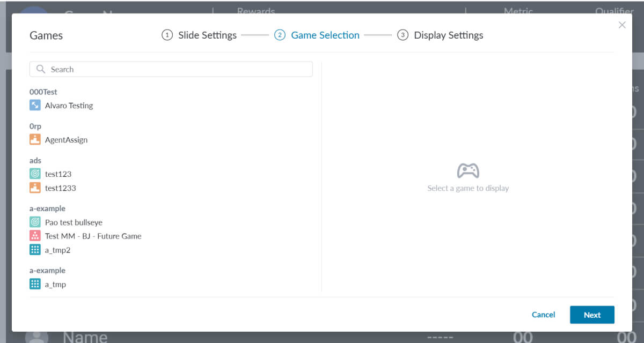
Task: Click the Cancel link
Action: point(543,315)
